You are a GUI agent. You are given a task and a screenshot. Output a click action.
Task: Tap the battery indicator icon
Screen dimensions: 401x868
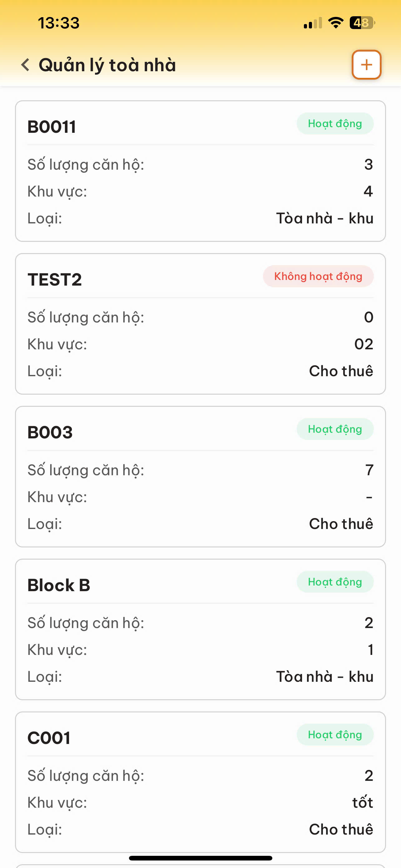pos(362,23)
